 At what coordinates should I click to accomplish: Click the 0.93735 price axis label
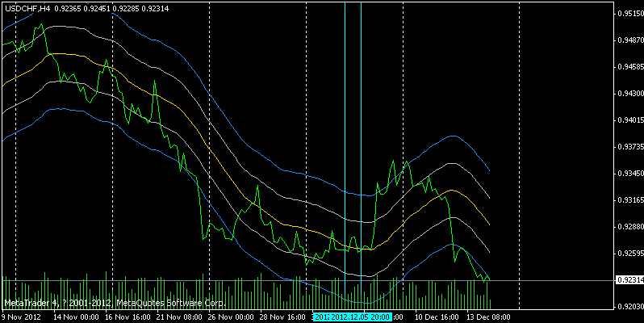(x=630, y=147)
